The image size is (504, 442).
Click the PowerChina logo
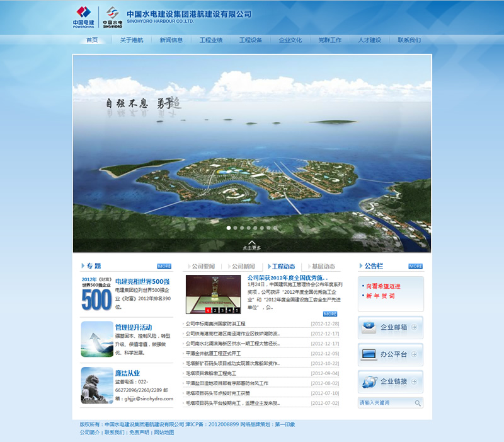pyautogui.click(x=84, y=17)
